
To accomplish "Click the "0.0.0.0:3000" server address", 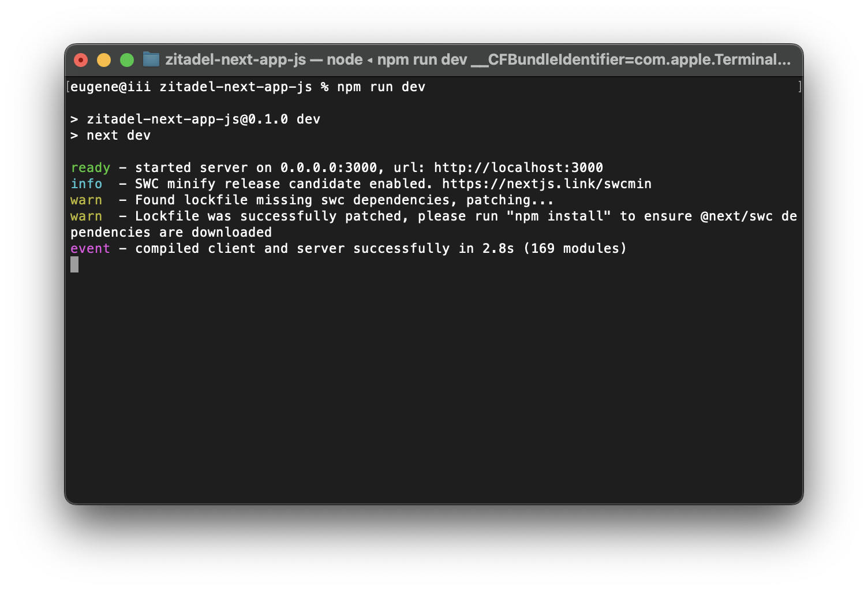I will click(x=328, y=168).
